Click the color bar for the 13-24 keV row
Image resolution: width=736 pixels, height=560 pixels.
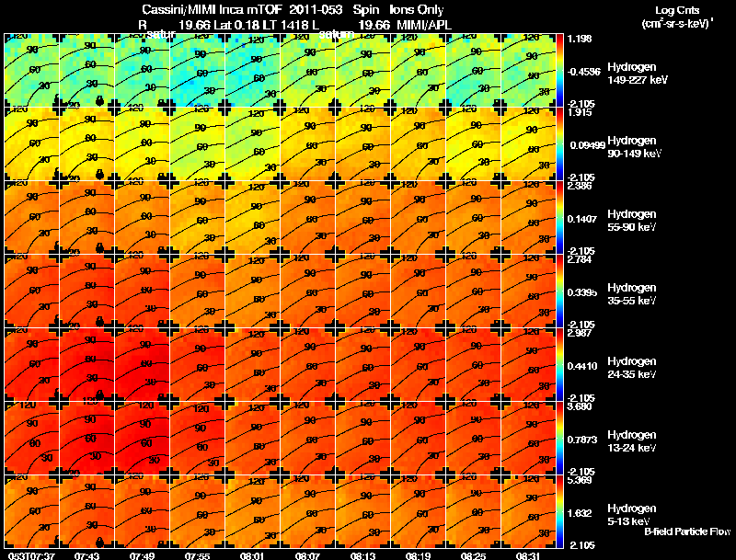click(559, 439)
